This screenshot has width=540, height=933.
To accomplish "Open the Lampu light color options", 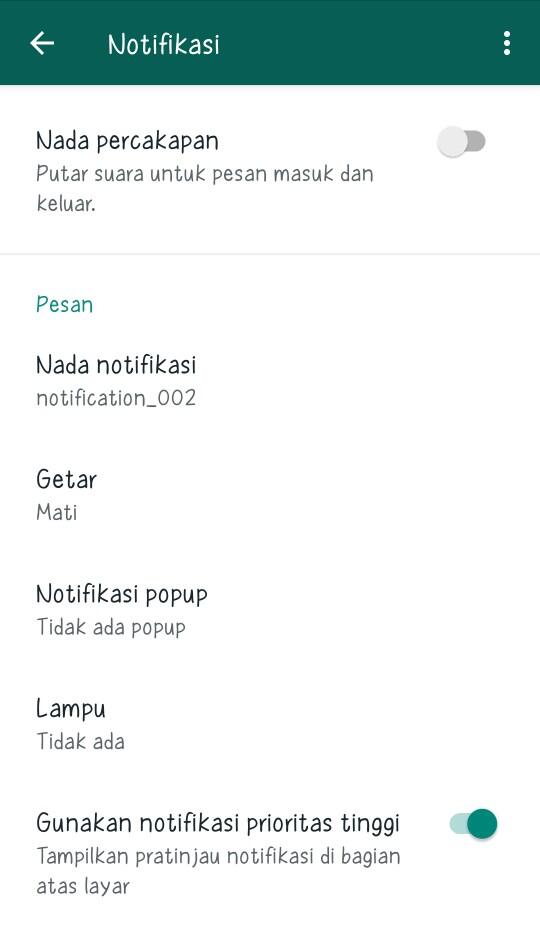I will click(270, 724).
